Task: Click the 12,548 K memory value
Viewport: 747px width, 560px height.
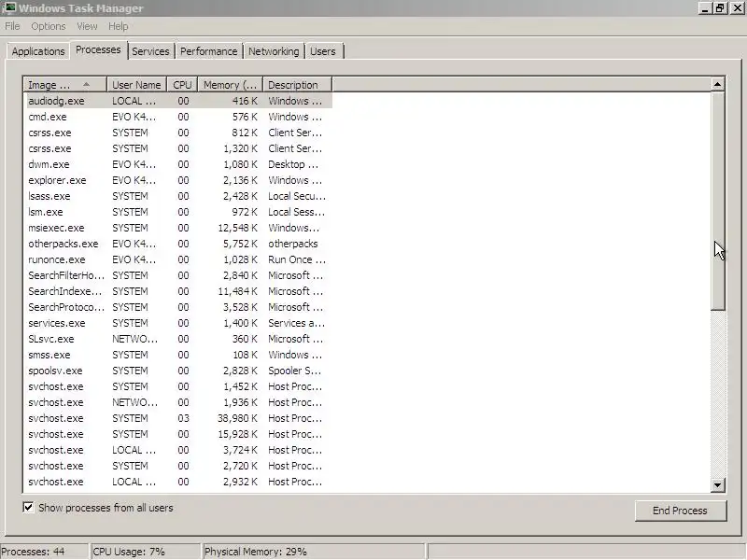Action: [x=238, y=228]
